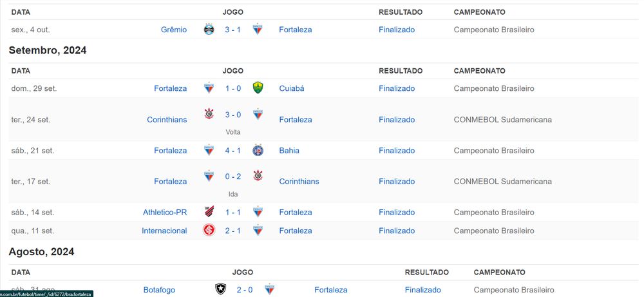Click the Bahia team crest
644x297 pixels.
tap(258, 150)
